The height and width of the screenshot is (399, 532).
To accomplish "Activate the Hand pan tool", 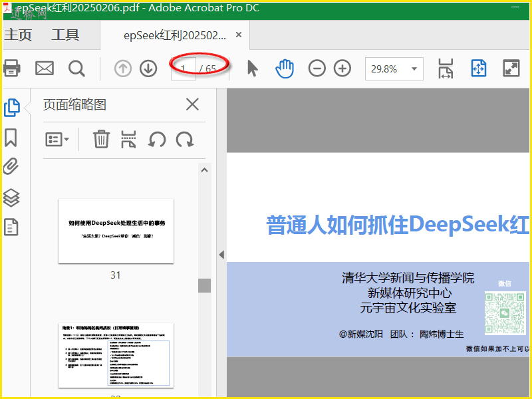I will [285, 68].
